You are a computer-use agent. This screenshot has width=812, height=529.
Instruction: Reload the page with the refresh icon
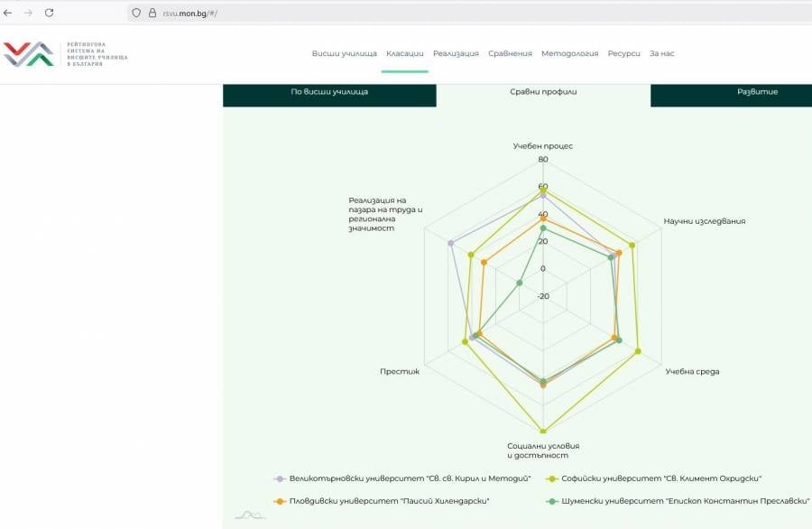(49, 13)
